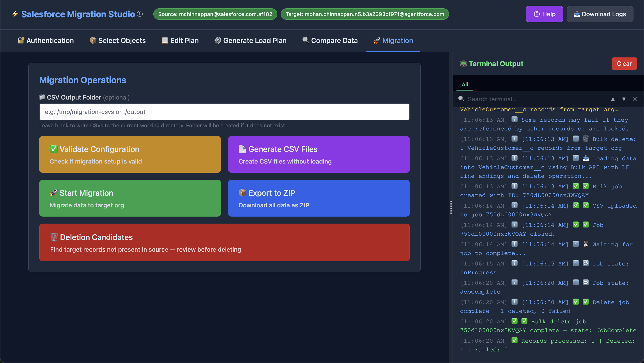This screenshot has height=363, width=644.
Task: Open the Select Objects tab
Action: (x=117, y=41)
